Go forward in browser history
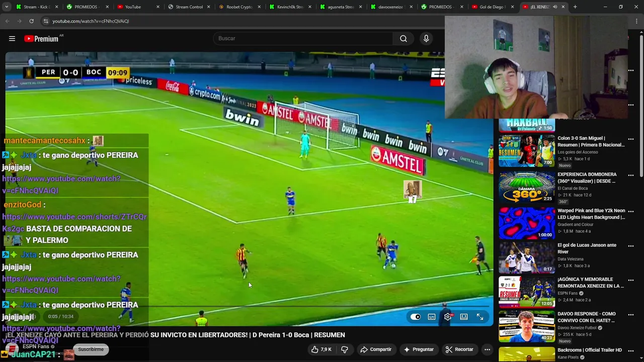Image resolution: width=644 pixels, height=362 pixels. 19,21
